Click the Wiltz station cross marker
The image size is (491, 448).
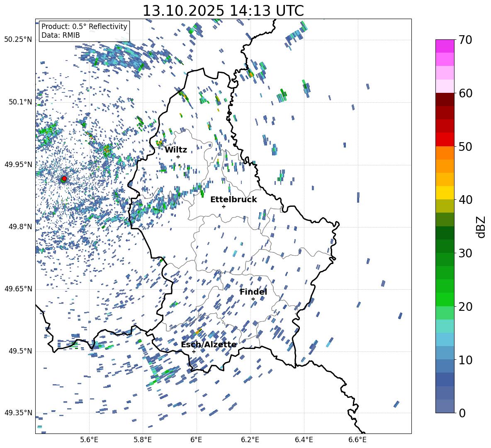(x=178, y=157)
